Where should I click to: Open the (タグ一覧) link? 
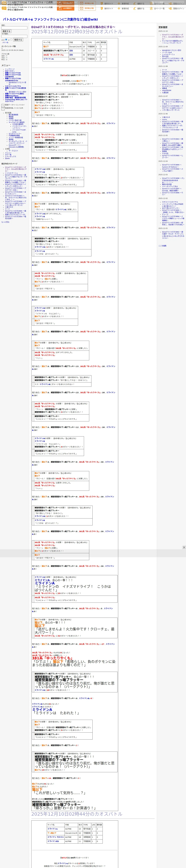[x=5, y=42]
